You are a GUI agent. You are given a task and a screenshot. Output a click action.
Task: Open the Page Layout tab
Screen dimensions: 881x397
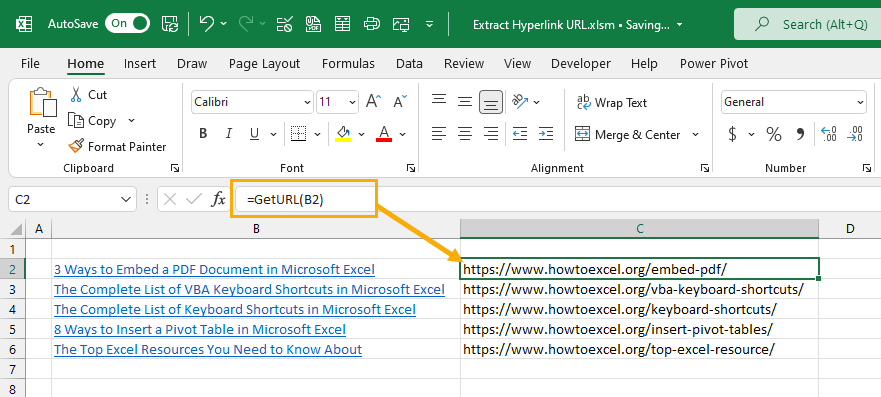click(265, 63)
